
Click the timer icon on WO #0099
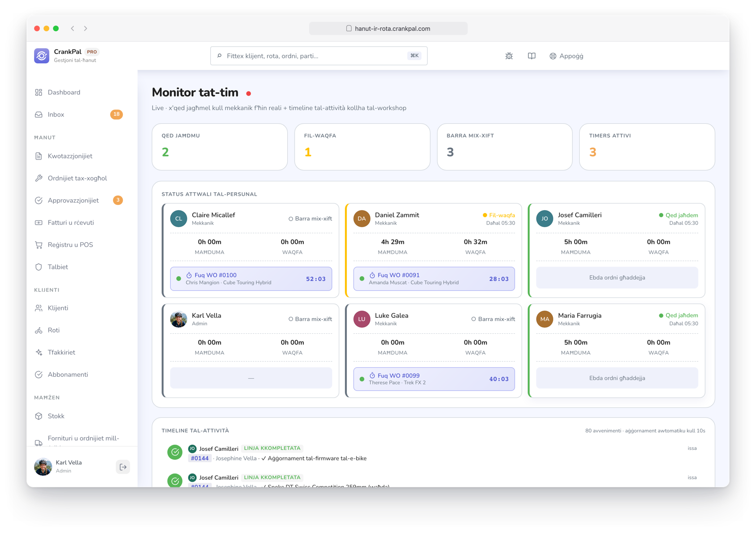click(372, 376)
